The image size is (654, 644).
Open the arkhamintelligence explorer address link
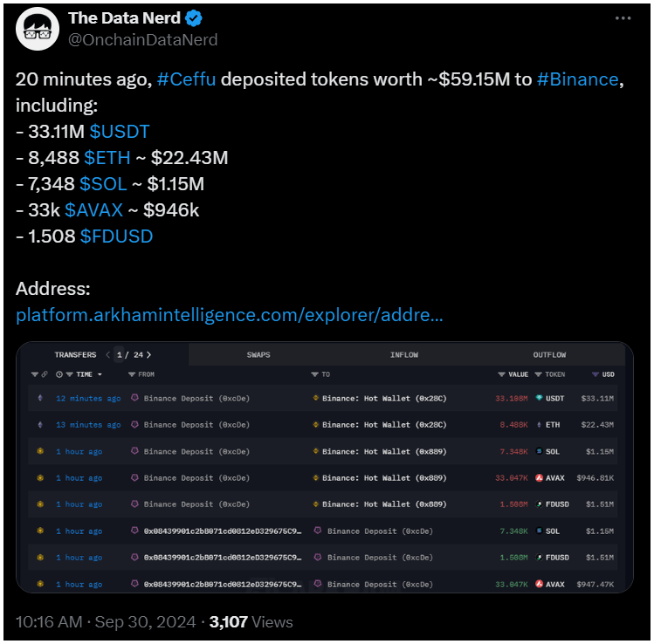click(x=229, y=315)
